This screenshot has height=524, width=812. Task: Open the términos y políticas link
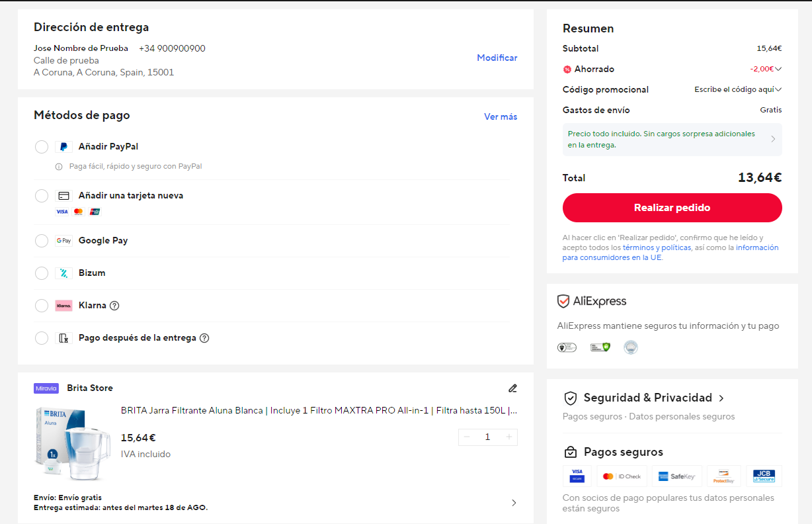pos(657,247)
